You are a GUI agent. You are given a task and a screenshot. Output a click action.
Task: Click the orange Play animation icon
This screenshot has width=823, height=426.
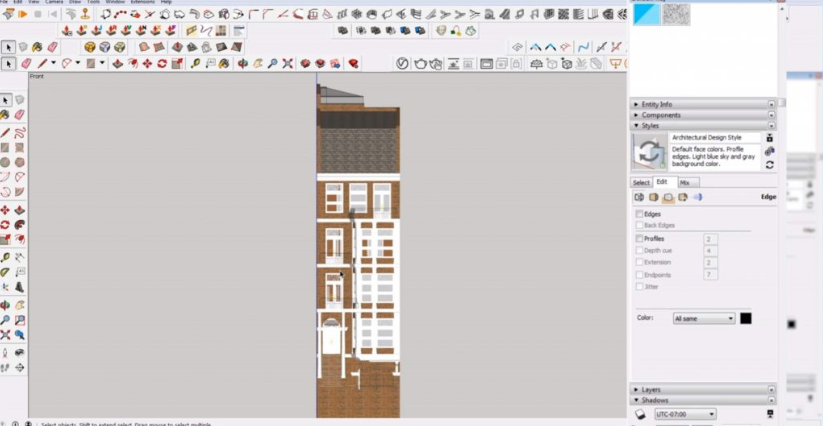coord(23,14)
